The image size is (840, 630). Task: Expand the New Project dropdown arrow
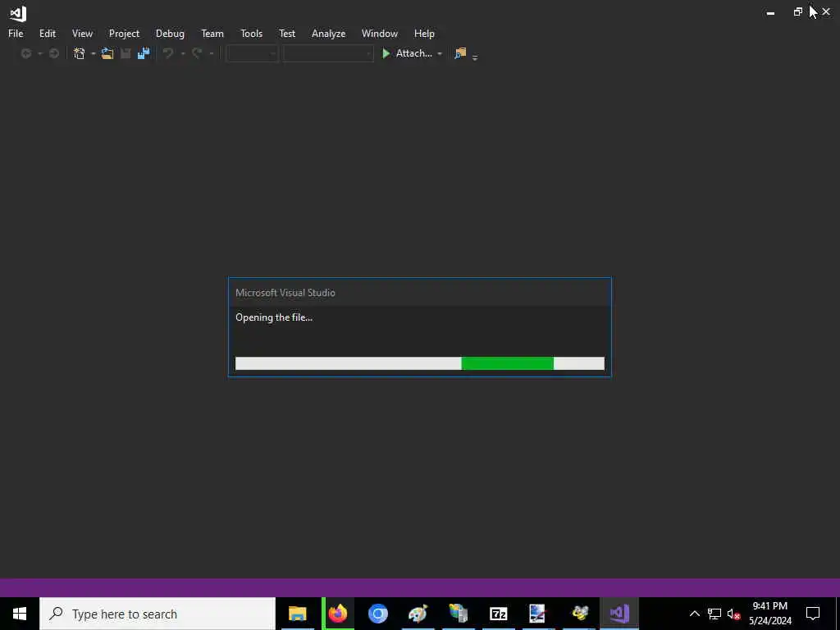(x=94, y=53)
